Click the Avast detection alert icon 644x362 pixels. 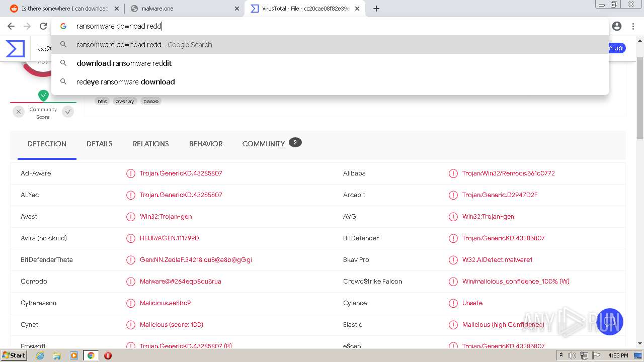(131, 217)
